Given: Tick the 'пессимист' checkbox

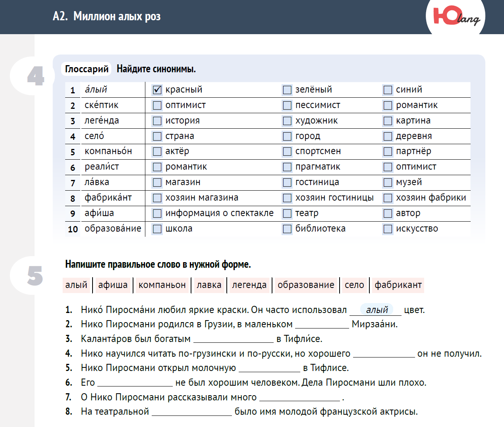Looking at the screenshot, I should (287, 105).
